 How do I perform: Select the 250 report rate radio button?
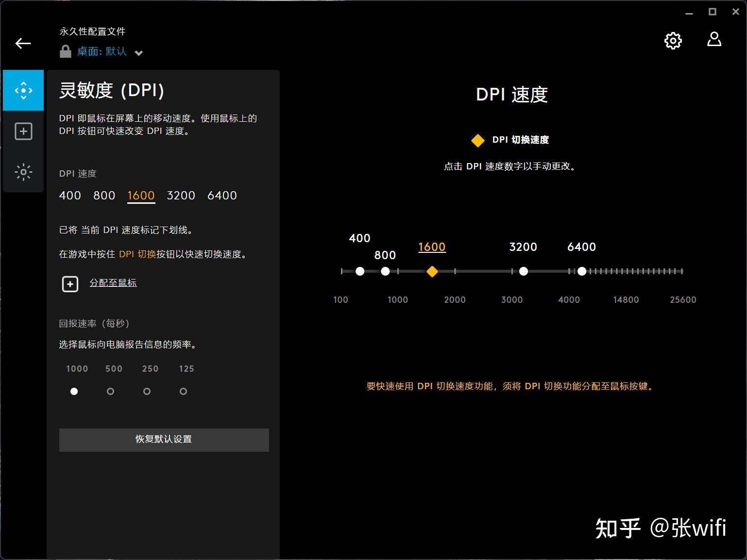click(147, 391)
